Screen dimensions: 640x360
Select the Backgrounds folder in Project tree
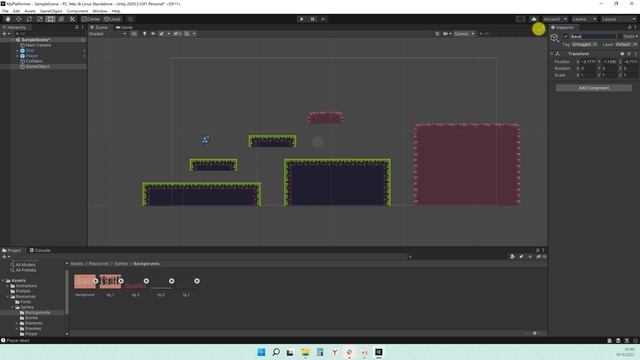click(38, 312)
